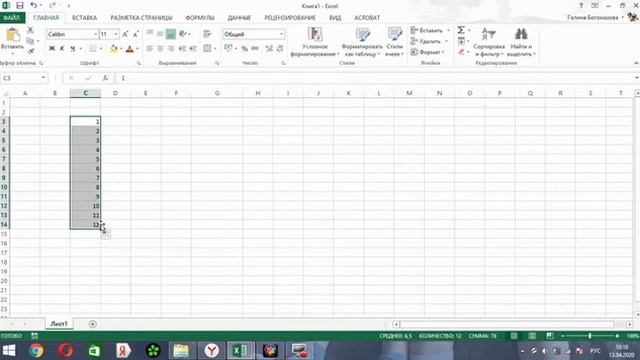This screenshot has width=640, height=360.
Task: Click the Undo arrow icon
Action: coord(33,6)
